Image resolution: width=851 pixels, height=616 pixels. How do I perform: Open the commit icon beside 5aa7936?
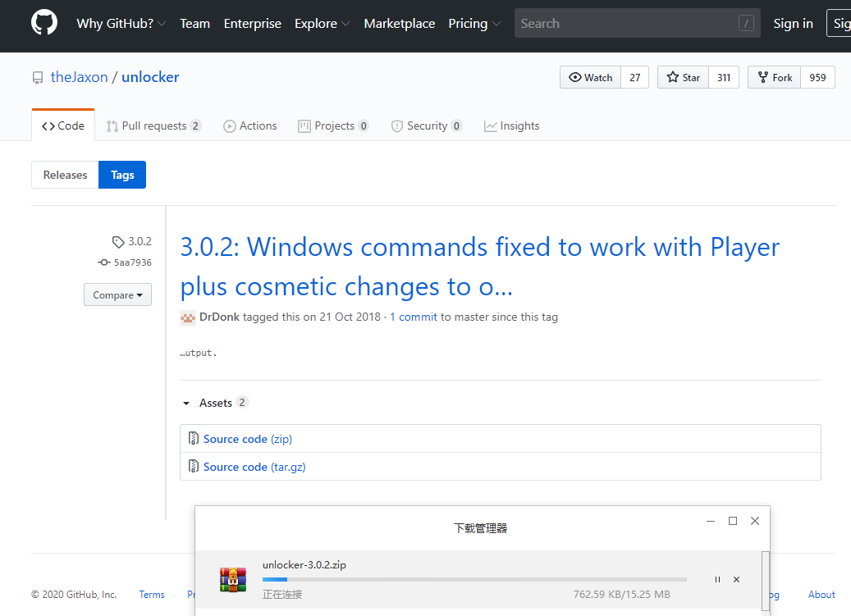[x=103, y=262]
